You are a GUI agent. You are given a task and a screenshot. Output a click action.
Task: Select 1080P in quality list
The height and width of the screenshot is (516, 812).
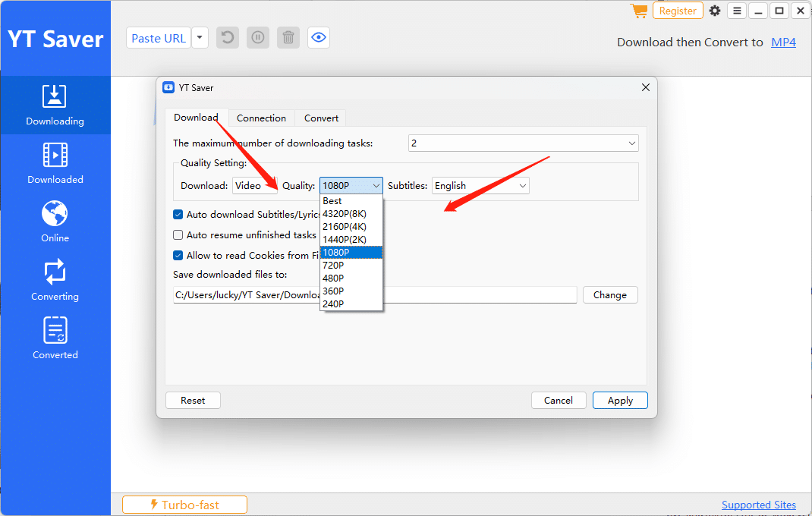tap(351, 252)
